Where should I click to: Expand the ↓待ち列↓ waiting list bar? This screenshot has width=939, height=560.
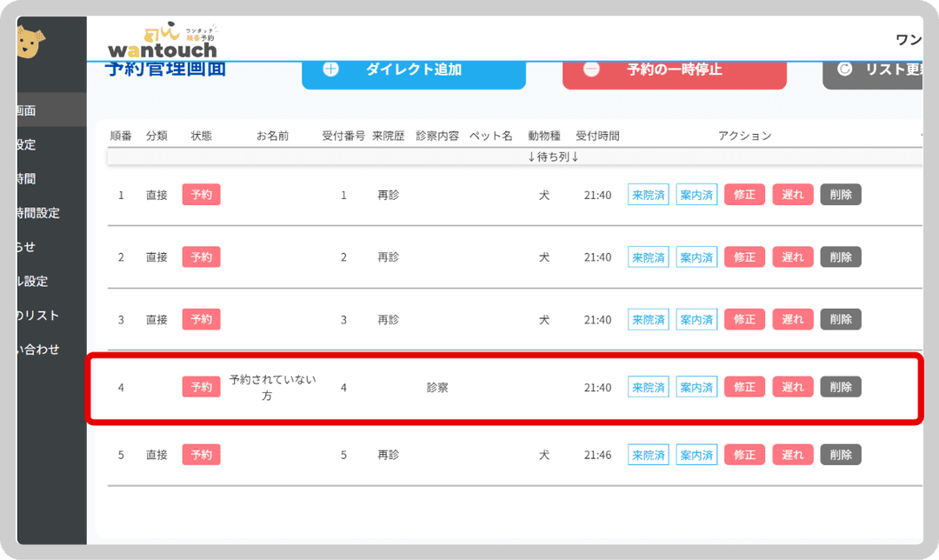(x=553, y=157)
